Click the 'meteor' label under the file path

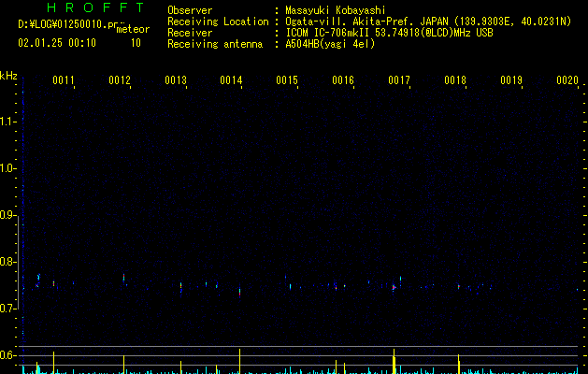tap(133, 29)
